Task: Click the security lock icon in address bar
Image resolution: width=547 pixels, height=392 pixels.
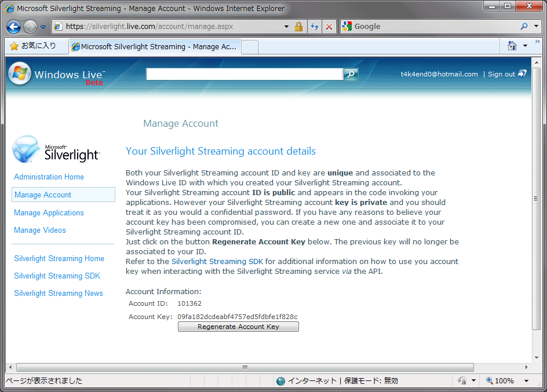Action: (x=298, y=27)
